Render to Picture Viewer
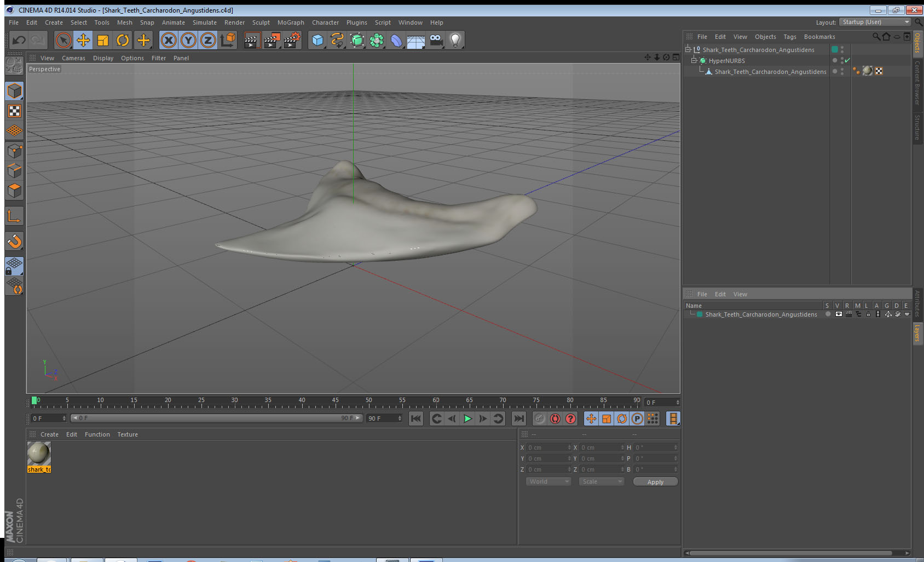924x562 pixels. (272, 40)
